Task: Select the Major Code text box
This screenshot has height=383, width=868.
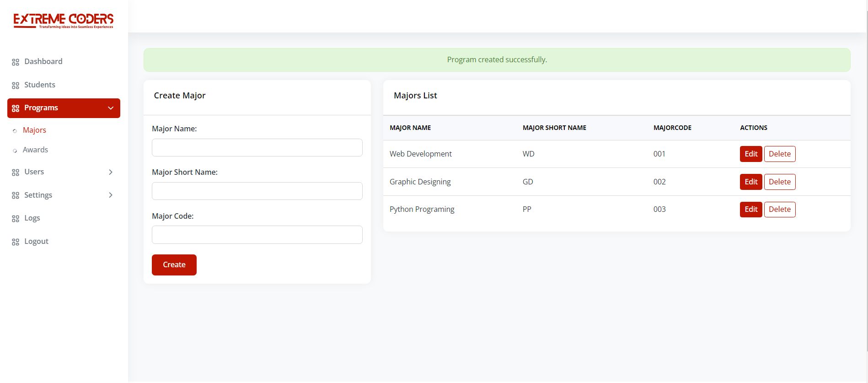Action: pyautogui.click(x=257, y=235)
